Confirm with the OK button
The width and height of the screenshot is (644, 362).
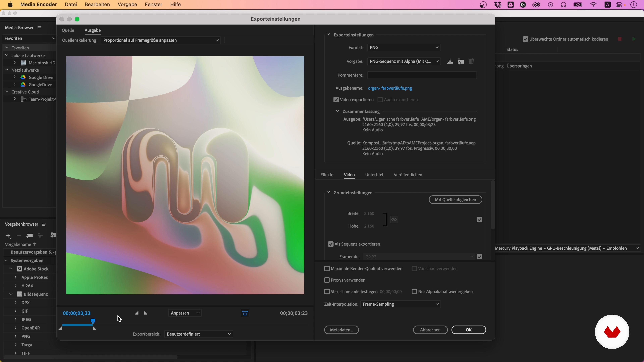(x=469, y=330)
